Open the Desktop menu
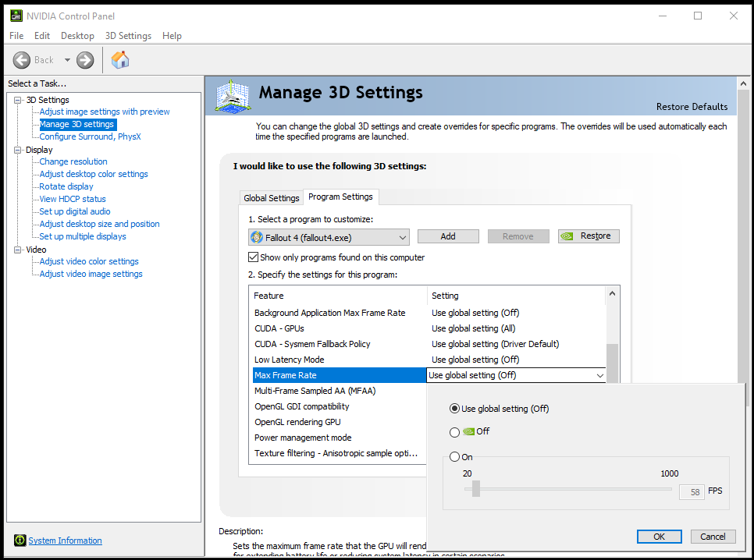754x560 pixels. pyautogui.click(x=77, y=36)
